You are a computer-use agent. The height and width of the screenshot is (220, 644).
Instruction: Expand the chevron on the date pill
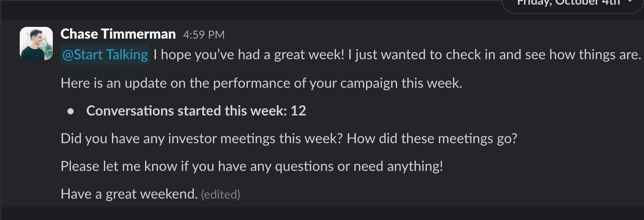[x=630, y=2]
